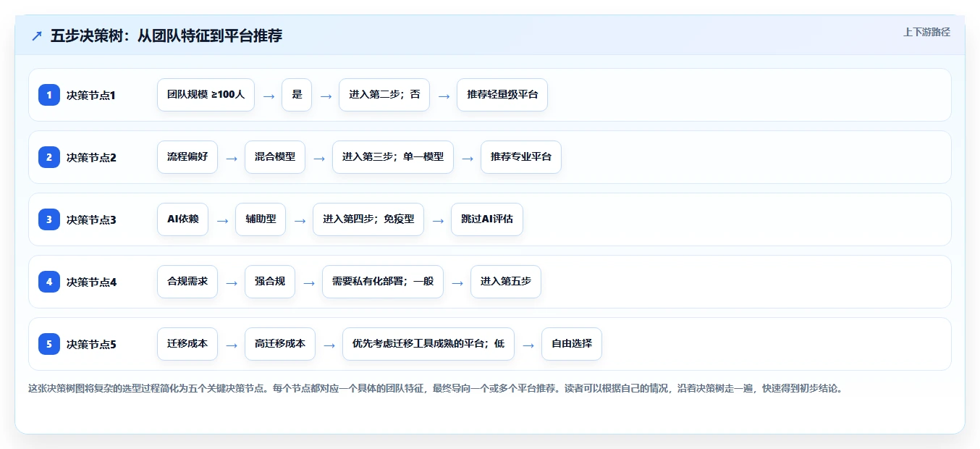Select the 决策节点2 label
The image size is (980, 449).
point(91,157)
